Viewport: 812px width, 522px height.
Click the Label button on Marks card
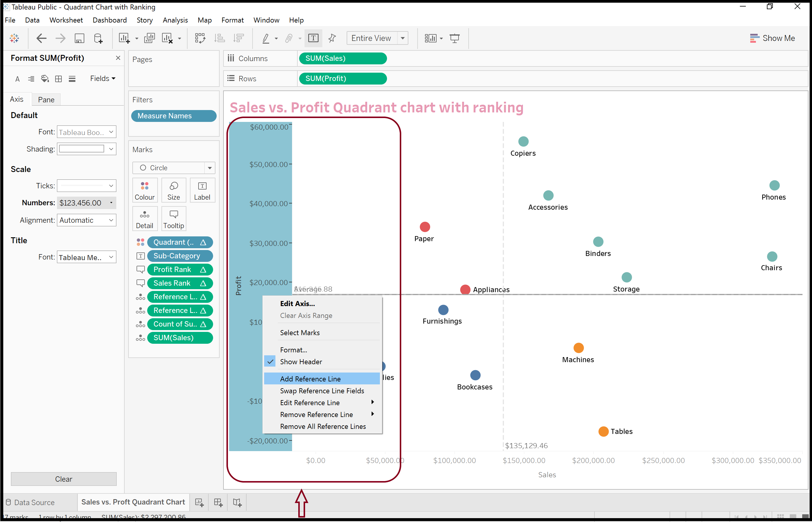202,190
